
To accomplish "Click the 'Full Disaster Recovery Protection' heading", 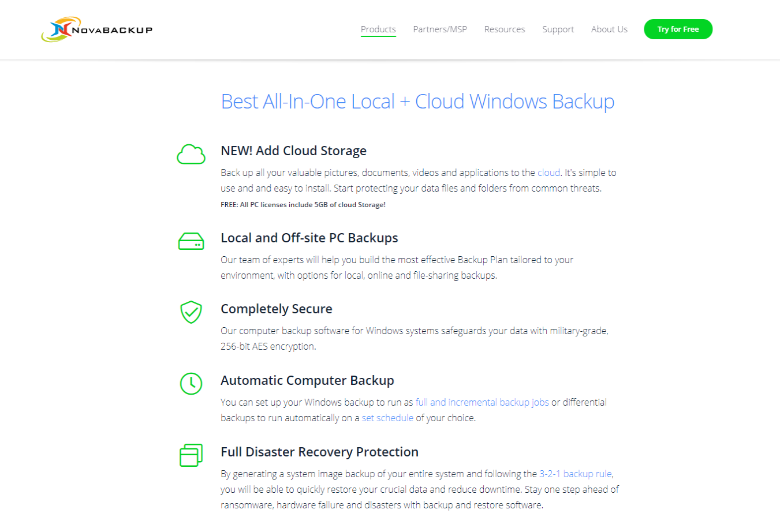I will 319,452.
